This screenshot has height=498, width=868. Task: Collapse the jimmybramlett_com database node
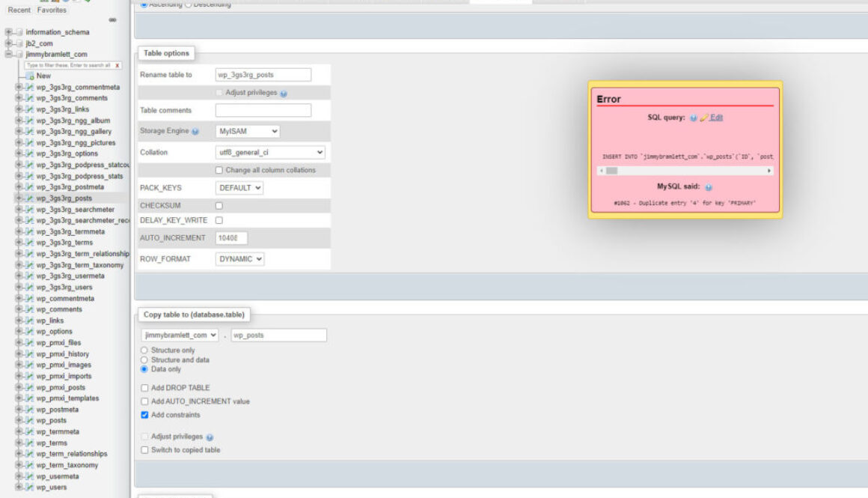click(x=8, y=54)
